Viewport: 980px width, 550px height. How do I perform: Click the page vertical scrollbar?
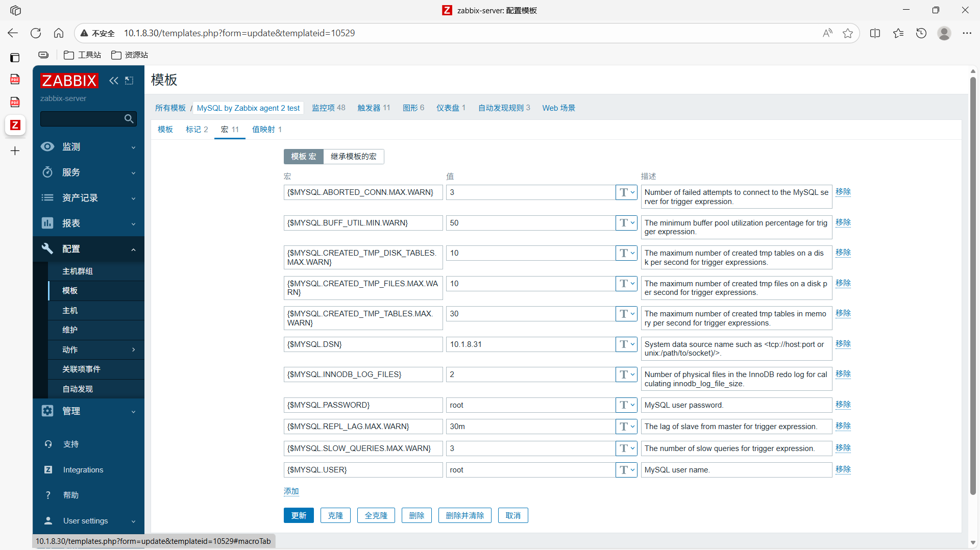[x=973, y=286]
